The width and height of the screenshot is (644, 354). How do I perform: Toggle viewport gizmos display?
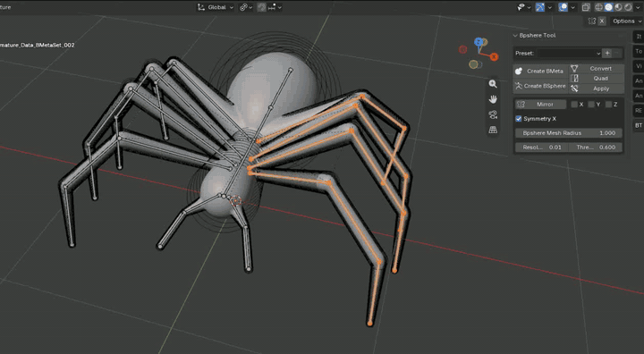(540, 7)
